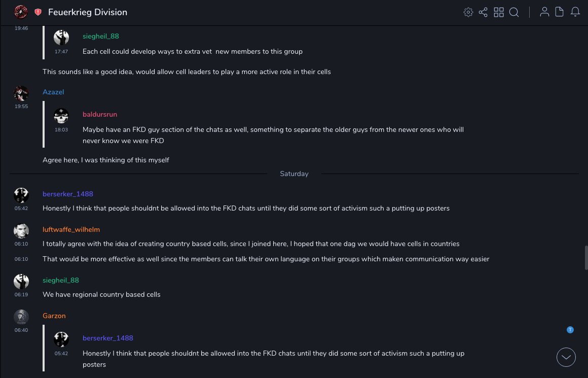Click the blue unread message badge

(x=570, y=330)
